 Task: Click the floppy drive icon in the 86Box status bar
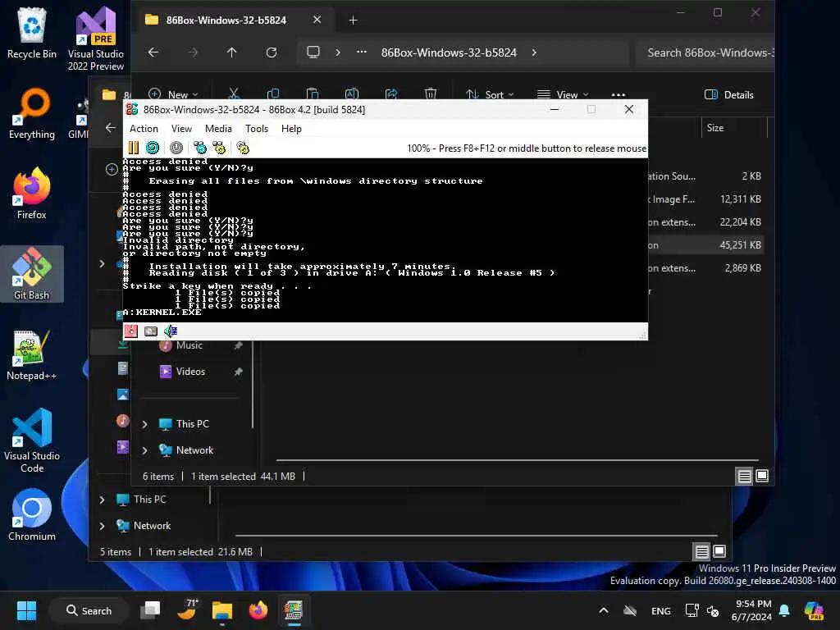click(x=131, y=331)
